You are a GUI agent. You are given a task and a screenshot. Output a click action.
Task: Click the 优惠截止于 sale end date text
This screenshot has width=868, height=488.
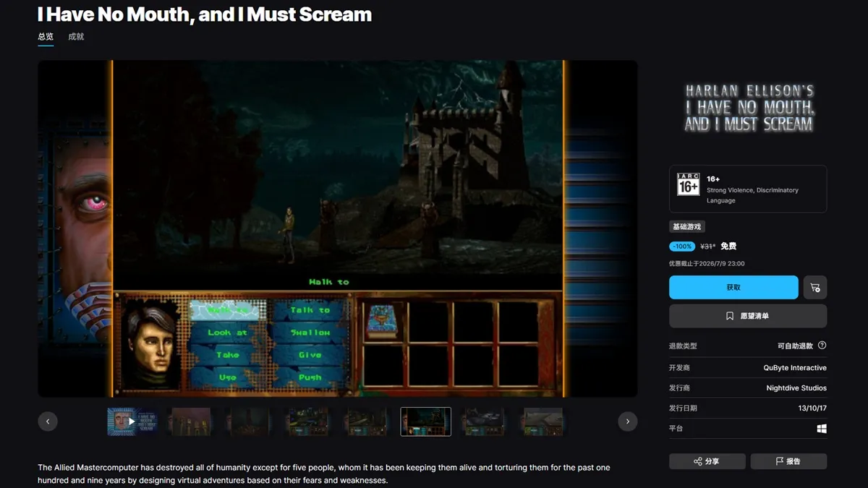pyautogui.click(x=707, y=264)
